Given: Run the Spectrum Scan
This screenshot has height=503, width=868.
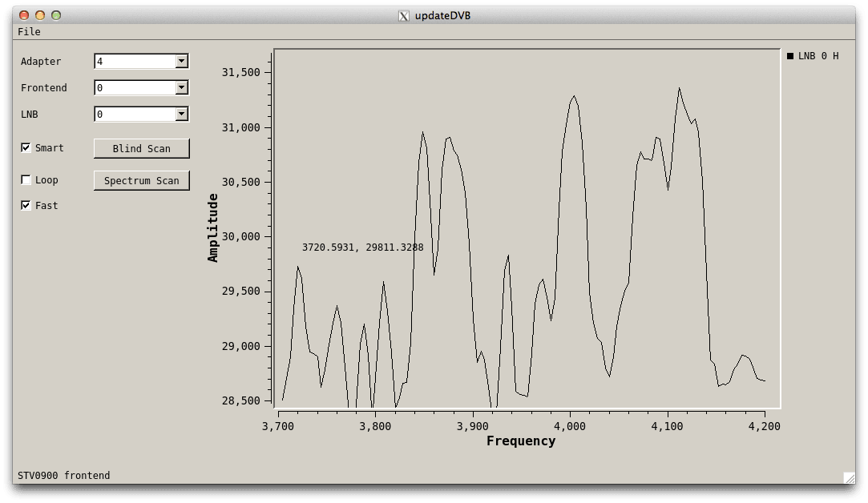Looking at the screenshot, I should tap(142, 180).
